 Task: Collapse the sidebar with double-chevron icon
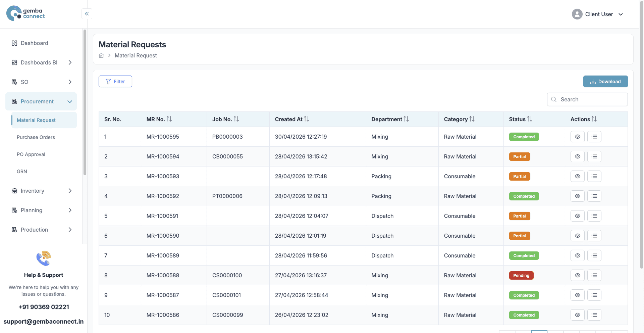click(x=87, y=14)
